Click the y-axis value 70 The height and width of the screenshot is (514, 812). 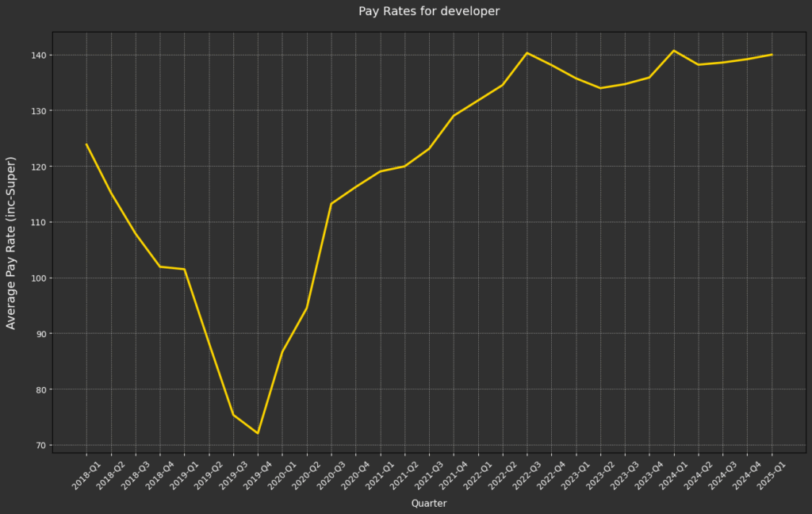(43, 445)
